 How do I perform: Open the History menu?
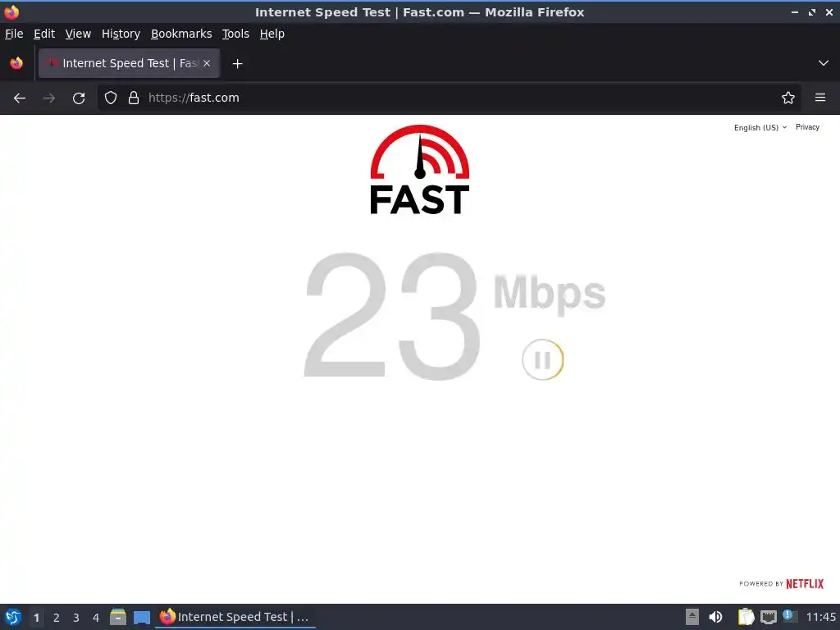tap(121, 34)
